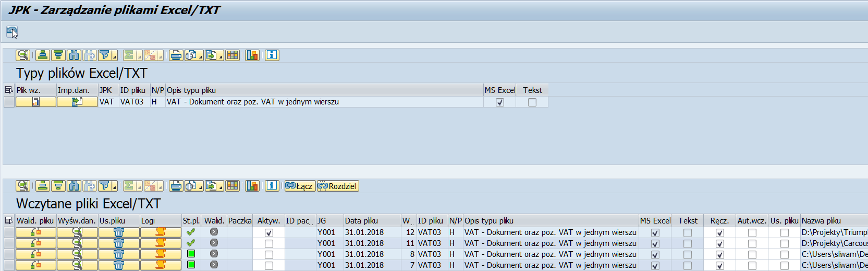
Task: Open the export dropdown in the lower toolbar
Action: pos(221,187)
